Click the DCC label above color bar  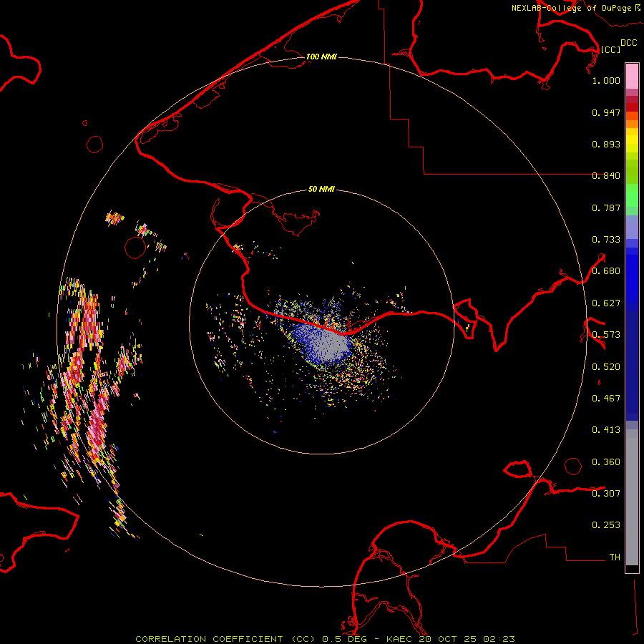pos(628,43)
